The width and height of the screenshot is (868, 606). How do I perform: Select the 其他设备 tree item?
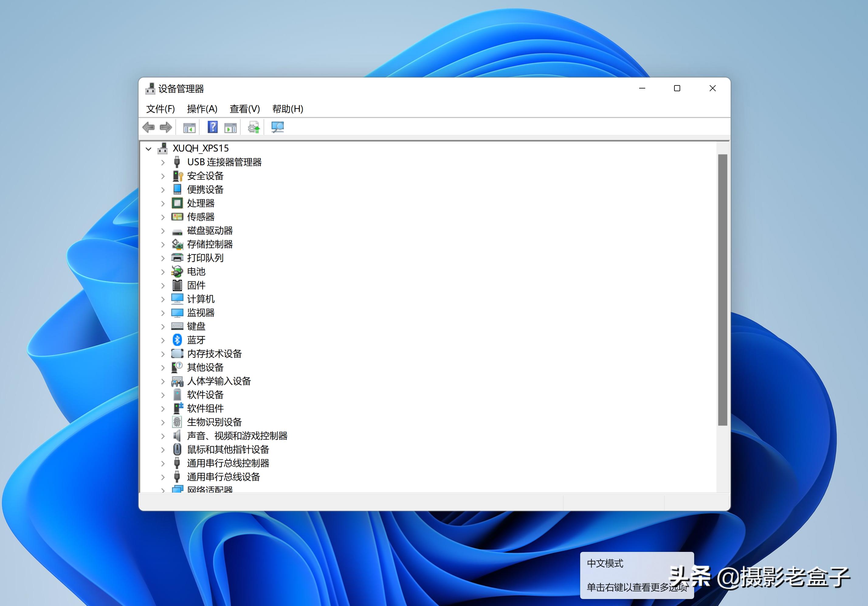(x=205, y=367)
